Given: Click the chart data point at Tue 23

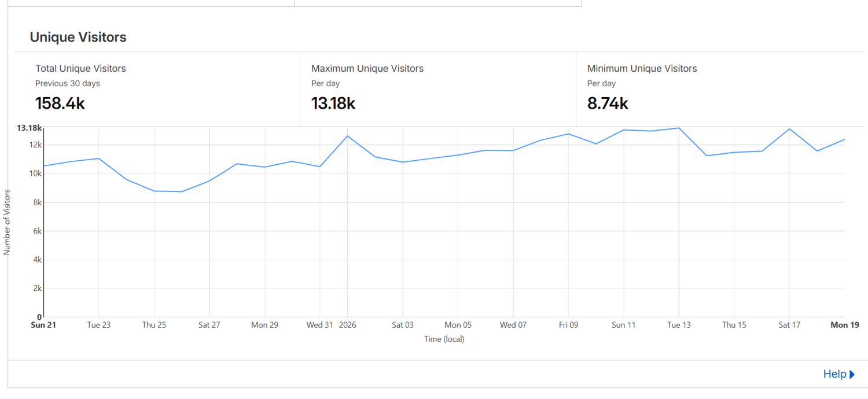Looking at the screenshot, I should click(99, 158).
